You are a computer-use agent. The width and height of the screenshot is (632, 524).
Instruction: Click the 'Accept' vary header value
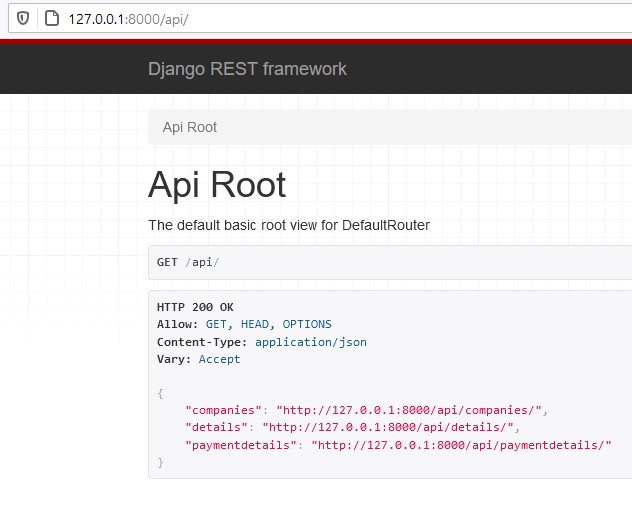pos(219,359)
